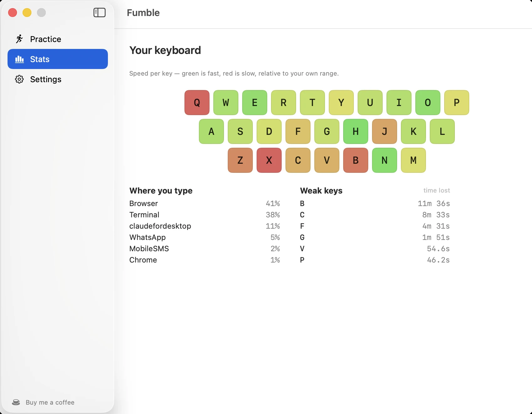This screenshot has height=414, width=532.
Task: Click the gear Settings icon
Action: (19, 79)
